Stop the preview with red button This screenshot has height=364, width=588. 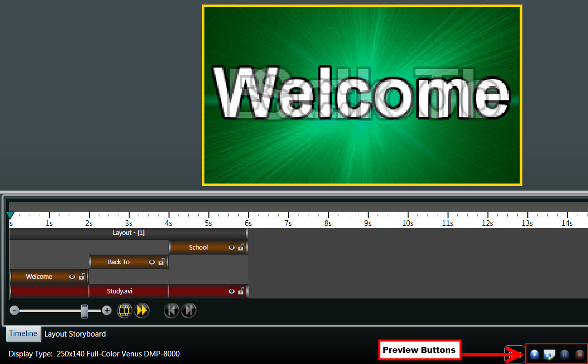tap(579, 354)
